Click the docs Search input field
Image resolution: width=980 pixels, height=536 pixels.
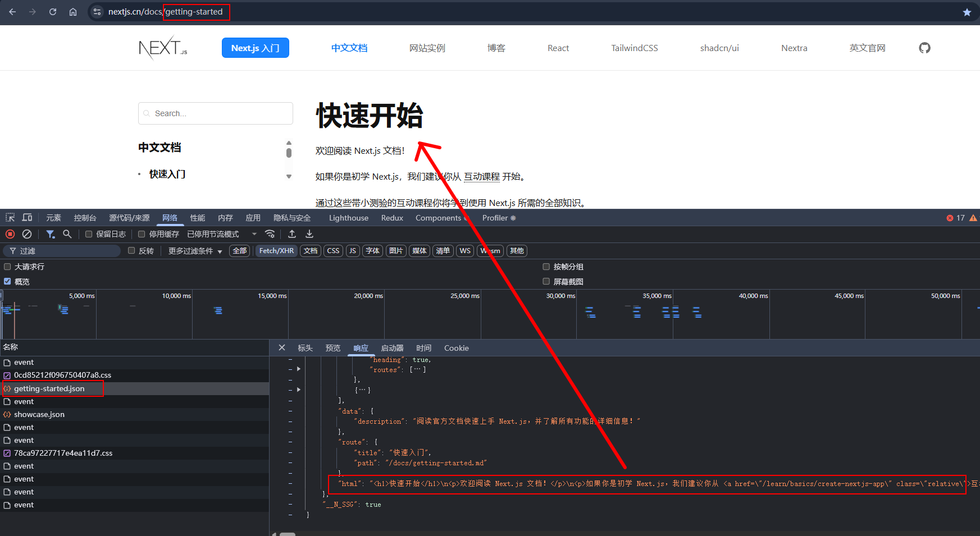coord(216,113)
